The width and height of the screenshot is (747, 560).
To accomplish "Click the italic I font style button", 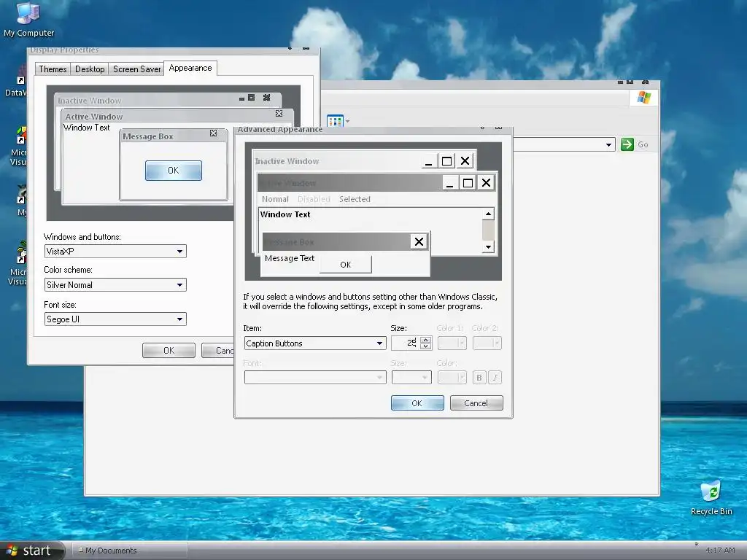I will tap(495, 378).
